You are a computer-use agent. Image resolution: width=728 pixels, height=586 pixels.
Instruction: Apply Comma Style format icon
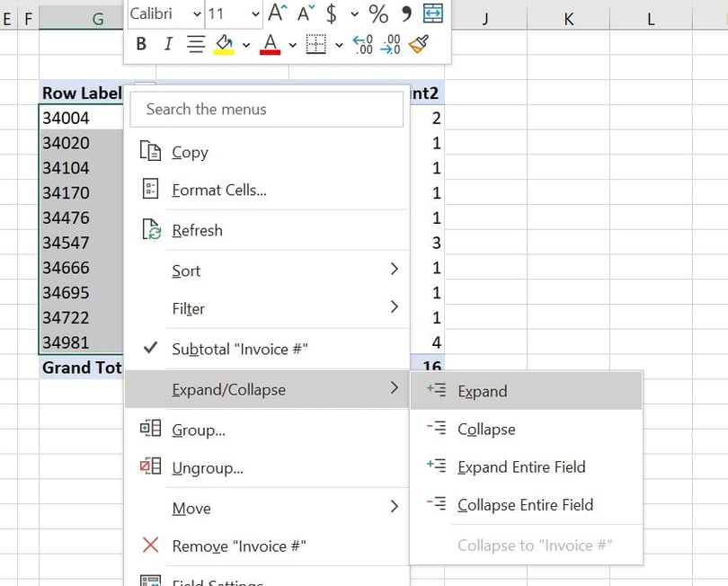(405, 13)
